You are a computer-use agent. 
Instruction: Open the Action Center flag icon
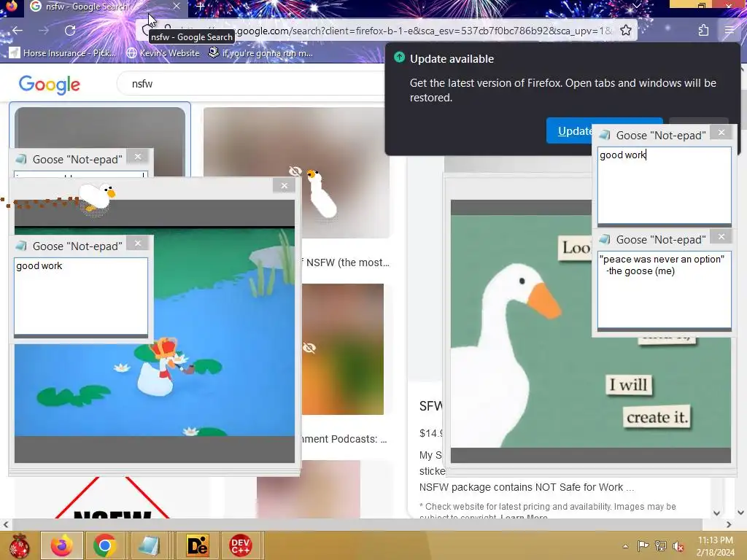643,546
